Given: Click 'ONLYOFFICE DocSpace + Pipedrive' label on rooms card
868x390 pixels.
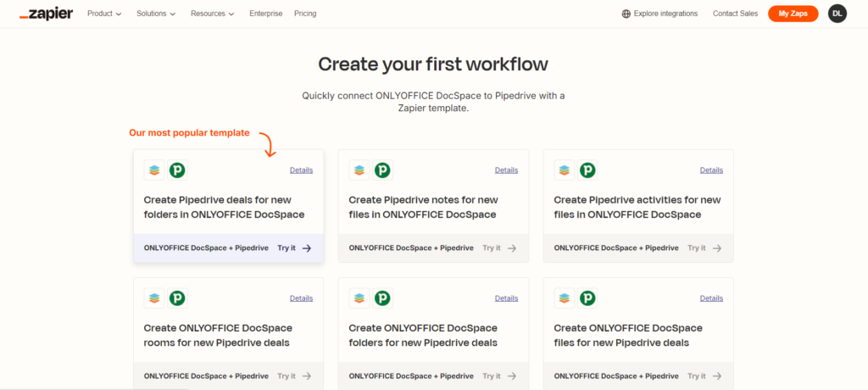Looking at the screenshot, I should pos(207,376).
